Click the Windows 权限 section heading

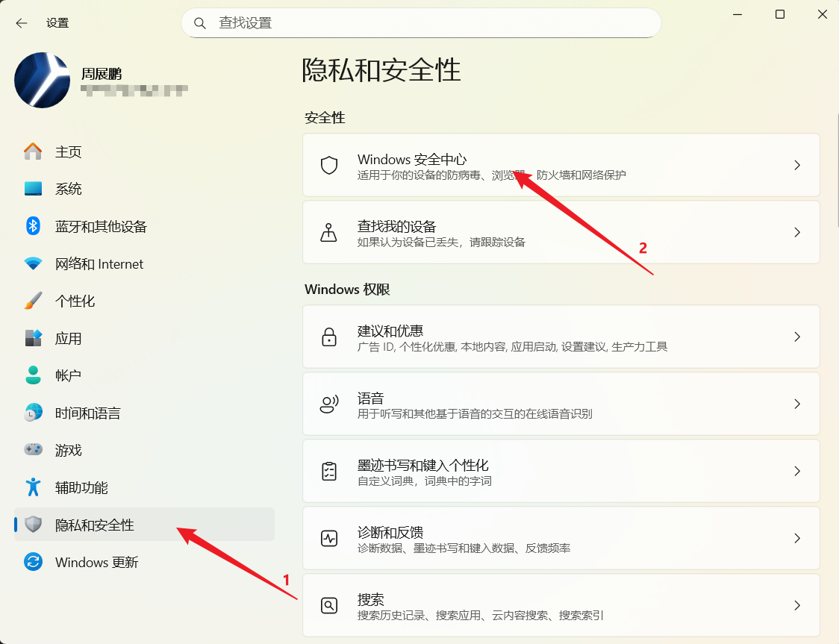click(347, 290)
